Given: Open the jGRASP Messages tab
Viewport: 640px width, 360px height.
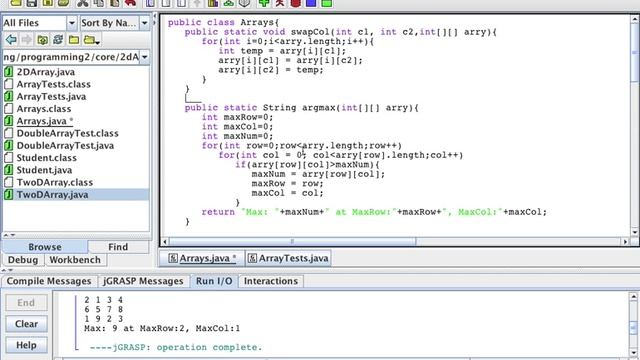Looking at the screenshot, I should (143, 281).
